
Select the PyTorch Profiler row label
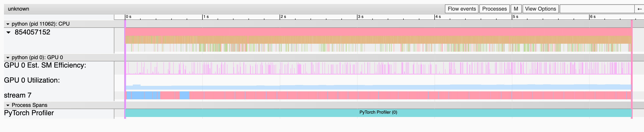[x=29, y=113]
